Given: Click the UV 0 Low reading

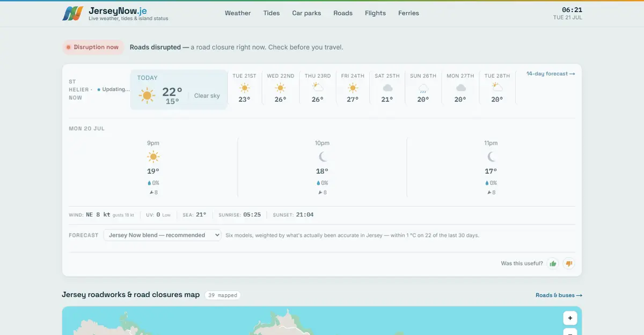Looking at the screenshot, I should tap(158, 215).
